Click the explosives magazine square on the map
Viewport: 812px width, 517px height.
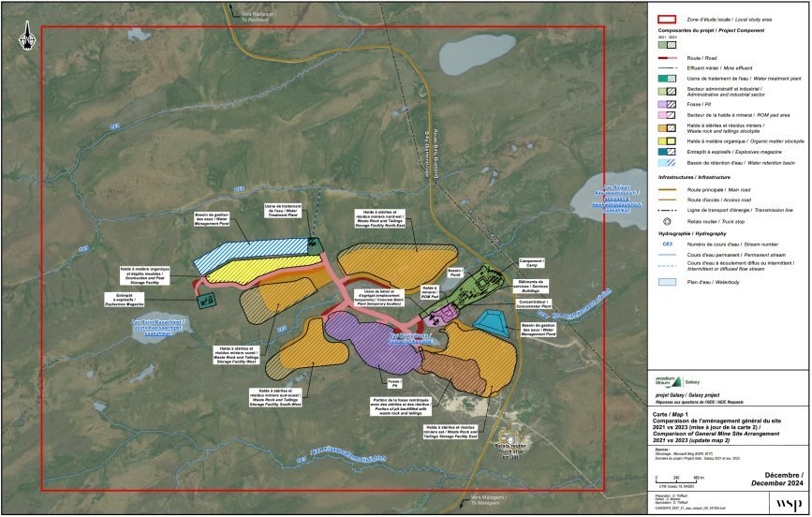pos(207,301)
